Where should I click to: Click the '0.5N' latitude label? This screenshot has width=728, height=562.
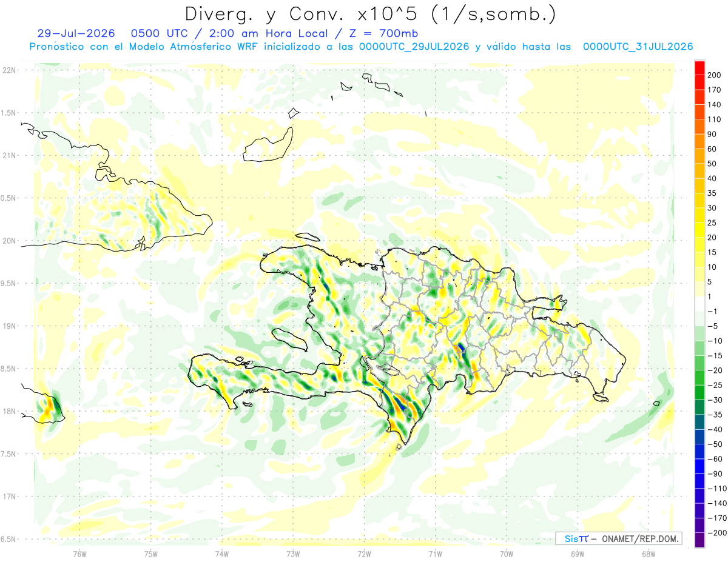(x=9, y=198)
